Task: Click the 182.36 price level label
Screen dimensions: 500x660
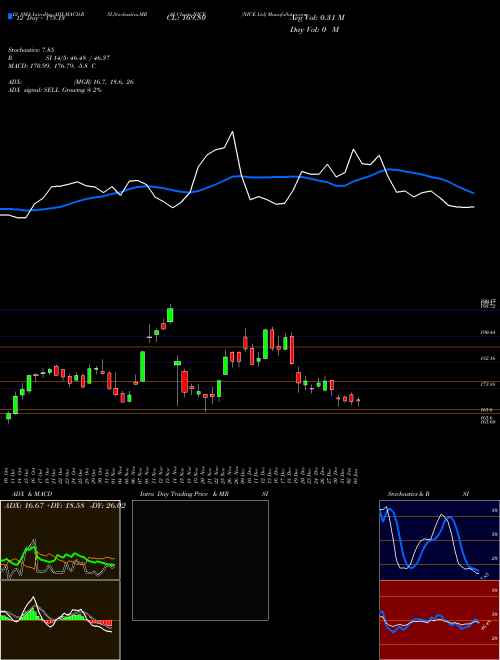Action: click(488, 358)
